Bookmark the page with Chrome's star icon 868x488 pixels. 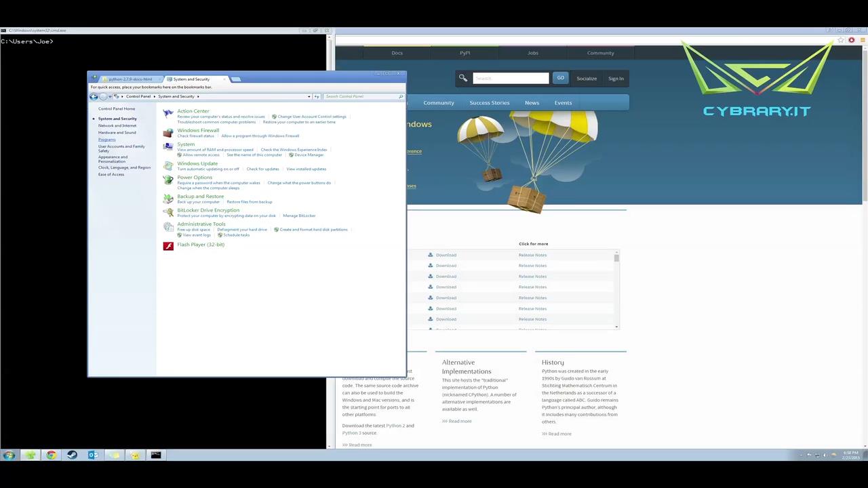(x=841, y=40)
